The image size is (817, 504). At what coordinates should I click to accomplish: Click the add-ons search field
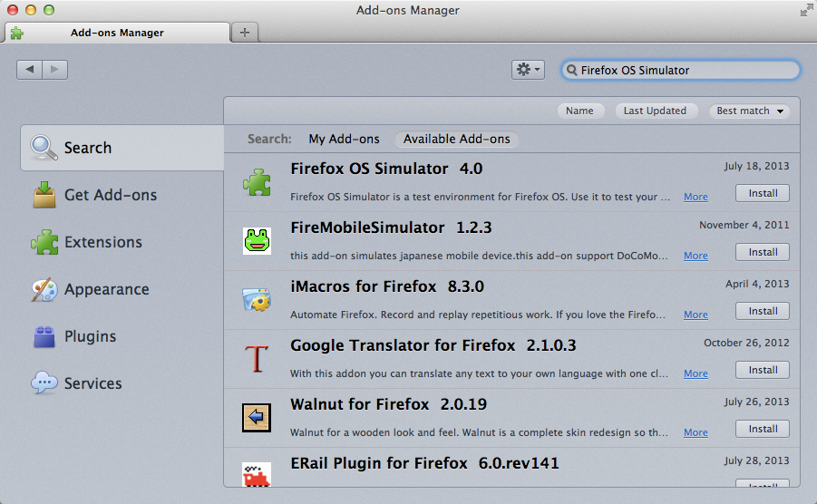tap(685, 70)
